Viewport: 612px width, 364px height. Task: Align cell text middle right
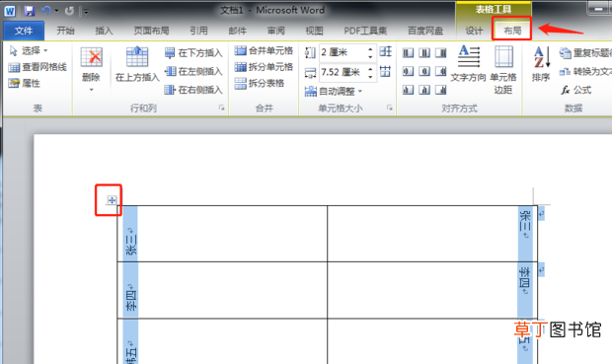tap(440, 71)
